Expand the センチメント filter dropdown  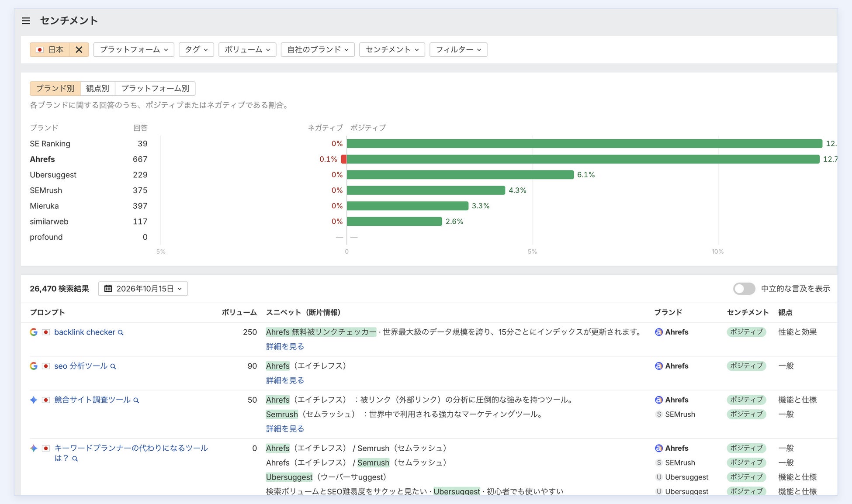(x=392, y=50)
